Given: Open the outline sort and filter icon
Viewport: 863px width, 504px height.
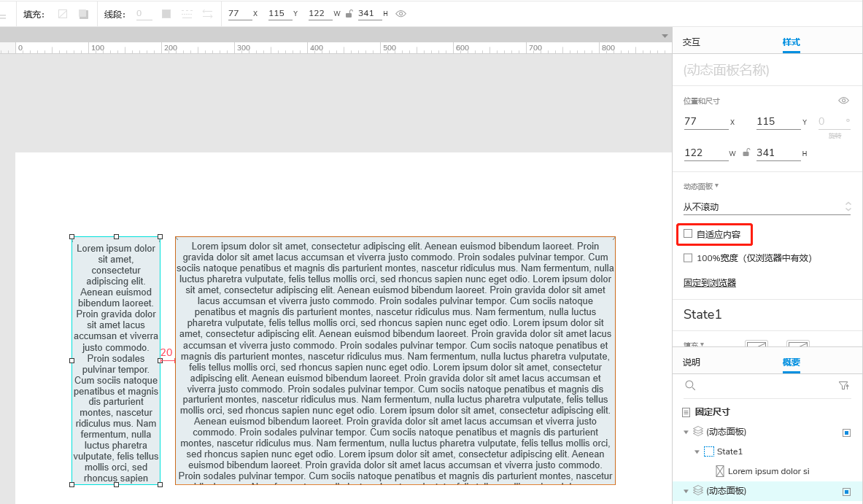Looking at the screenshot, I should (x=844, y=386).
